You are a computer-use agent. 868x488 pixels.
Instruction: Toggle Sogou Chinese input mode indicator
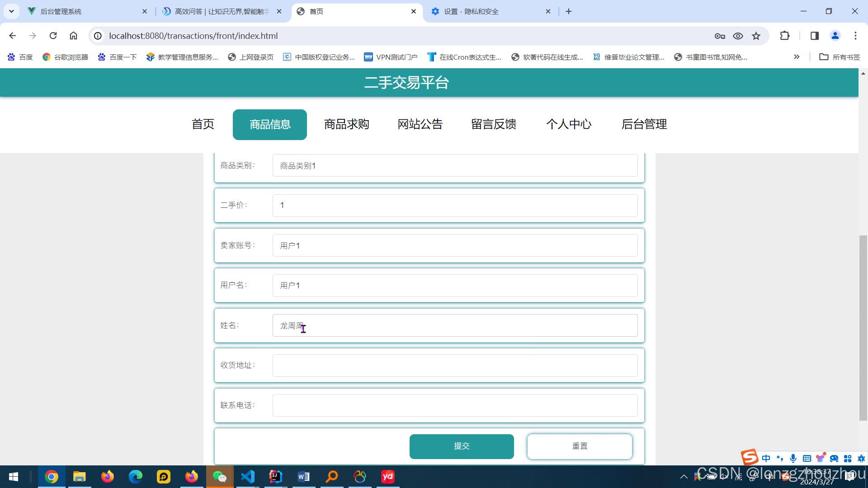click(x=766, y=458)
